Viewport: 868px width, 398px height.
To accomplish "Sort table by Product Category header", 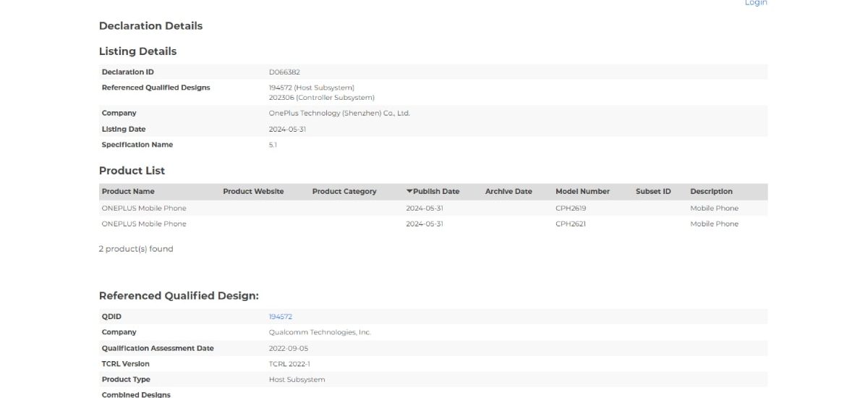I will coord(344,192).
